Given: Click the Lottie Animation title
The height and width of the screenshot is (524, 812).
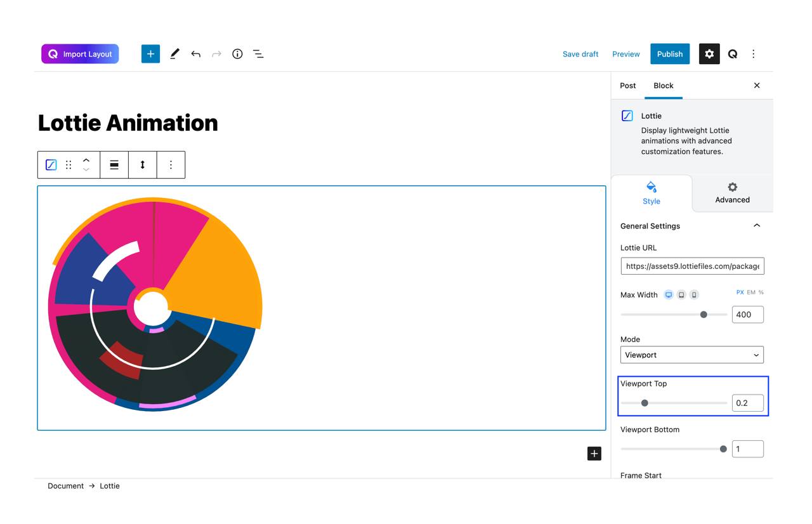Looking at the screenshot, I should click(128, 123).
